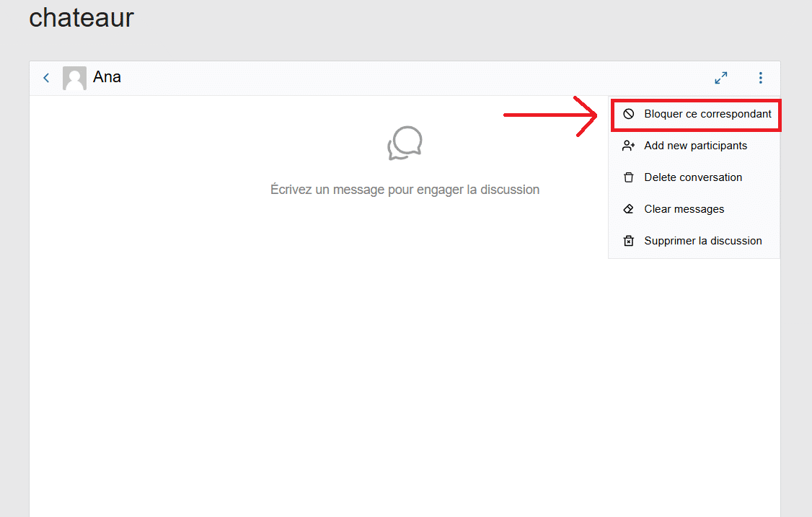
Task: Click the add-person icon
Action: (629, 146)
